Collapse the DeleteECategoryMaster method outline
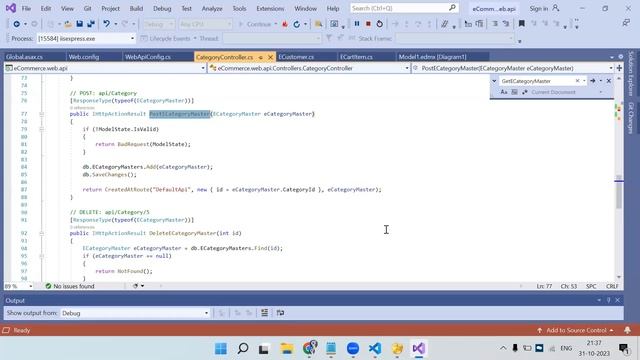 42,233
